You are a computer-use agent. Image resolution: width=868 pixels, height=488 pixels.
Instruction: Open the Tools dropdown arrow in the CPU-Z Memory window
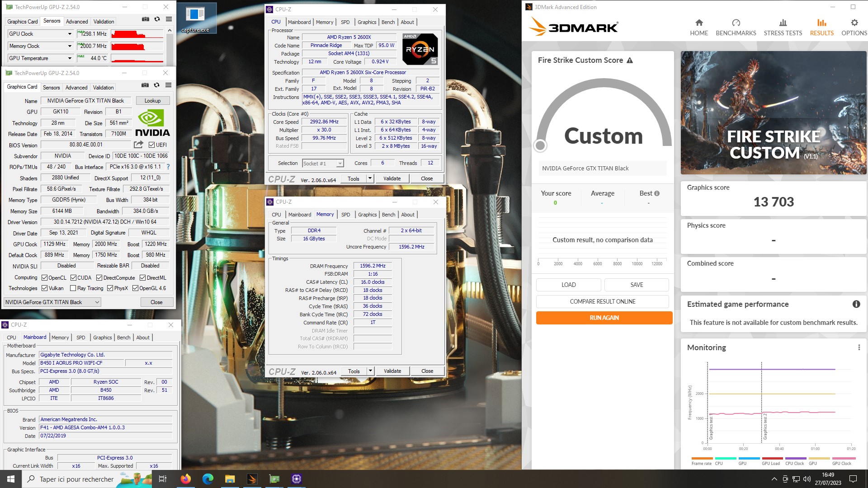pyautogui.click(x=370, y=371)
